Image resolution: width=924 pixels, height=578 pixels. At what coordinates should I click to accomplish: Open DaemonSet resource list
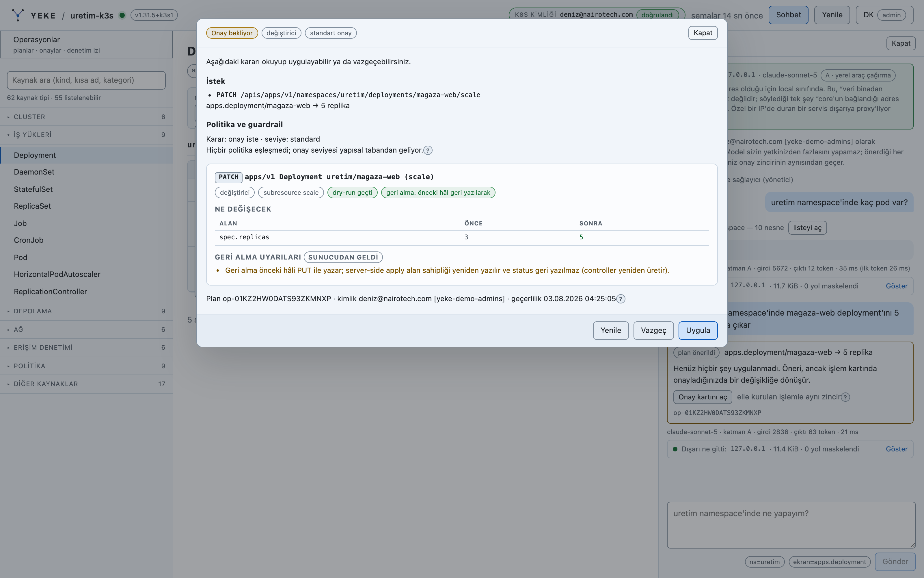(86, 172)
